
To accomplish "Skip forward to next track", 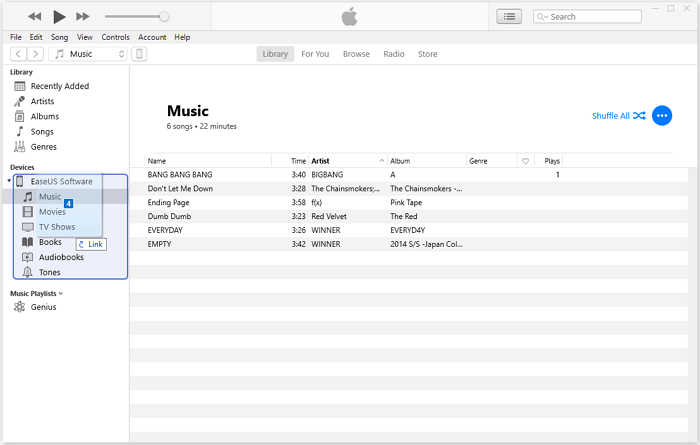I will pyautogui.click(x=83, y=17).
